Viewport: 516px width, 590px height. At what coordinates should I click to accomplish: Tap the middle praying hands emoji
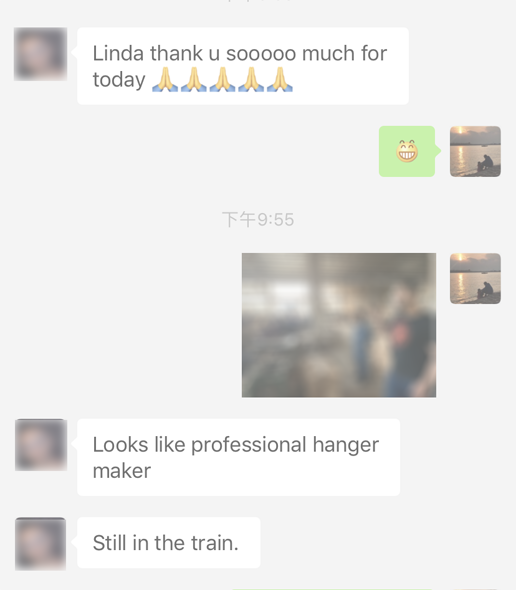point(222,79)
